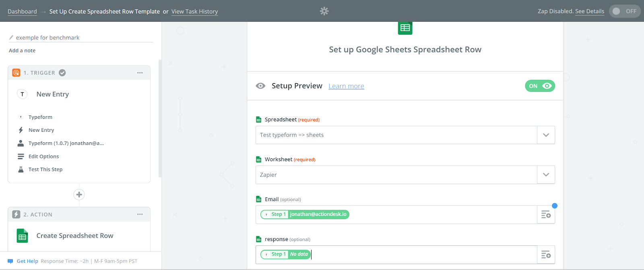Click Sheets icon beside Spreadsheet label
The width and height of the screenshot is (644, 270).
tap(259, 120)
